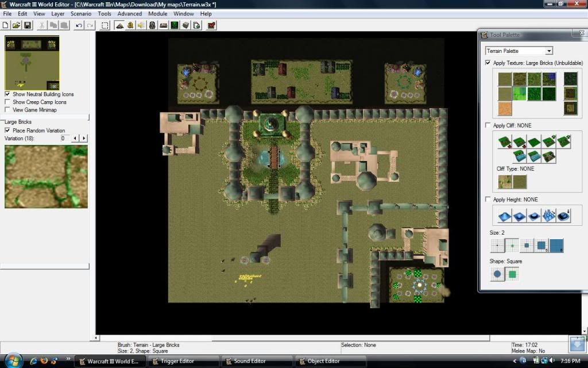The height and width of the screenshot is (368, 588).
Task: Open the View menu
Action: (x=39, y=14)
